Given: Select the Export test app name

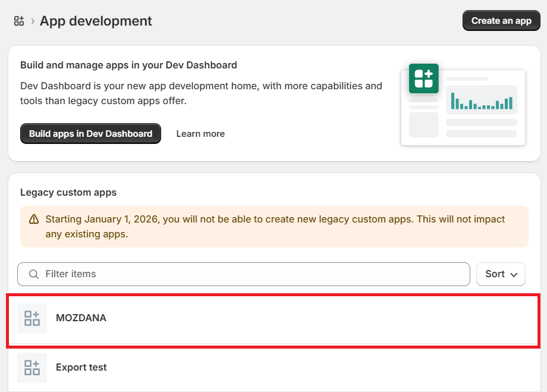Looking at the screenshot, I should tap(81, 368).
